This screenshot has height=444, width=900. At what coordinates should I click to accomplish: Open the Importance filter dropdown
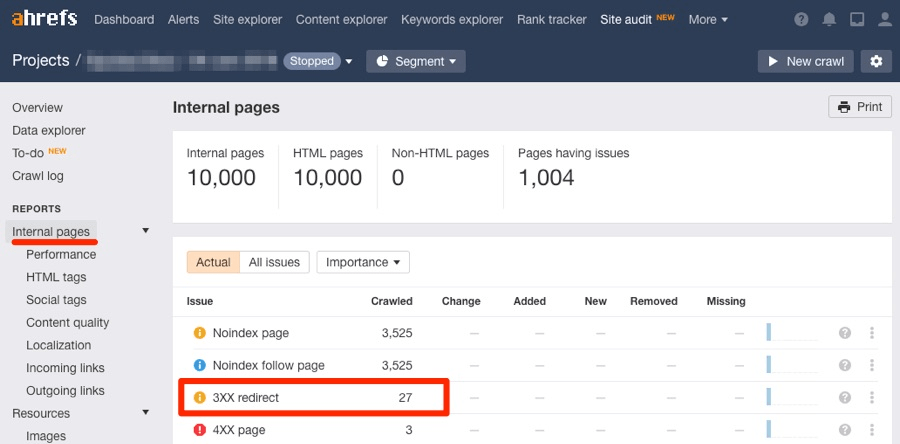tap(363, 262)
